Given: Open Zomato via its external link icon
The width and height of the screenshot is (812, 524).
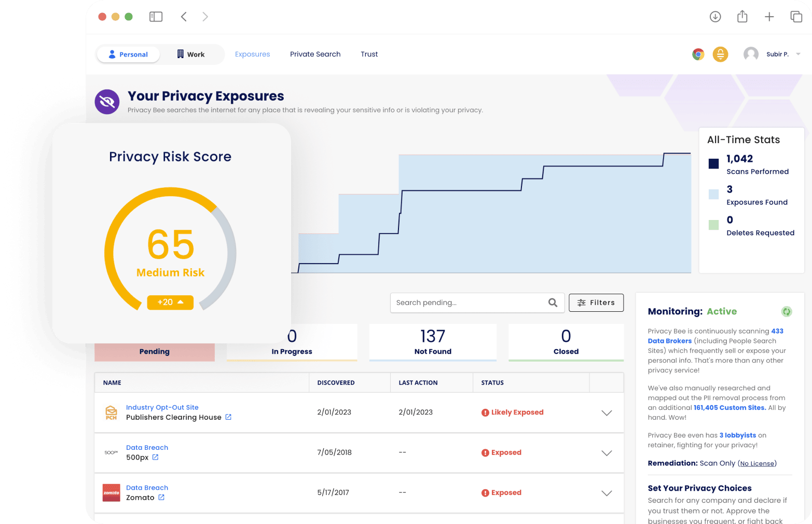Looking at the screenshot, I should [161, 497].
